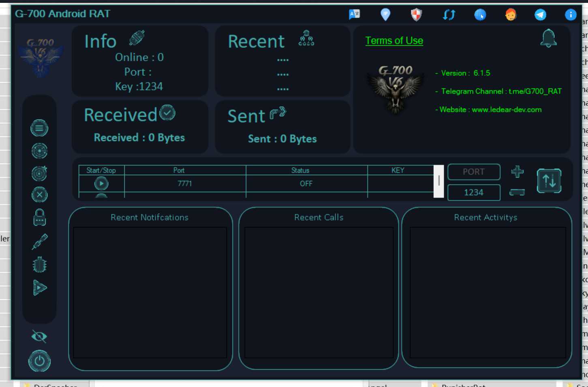Click the port table scrollbar
This screenshot has width=588, height=387.
tap(439, 181)
